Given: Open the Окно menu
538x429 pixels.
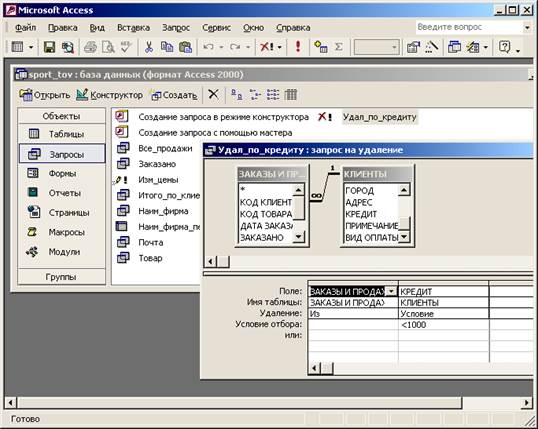Looking at the screenshot, I should click(254, 27).
